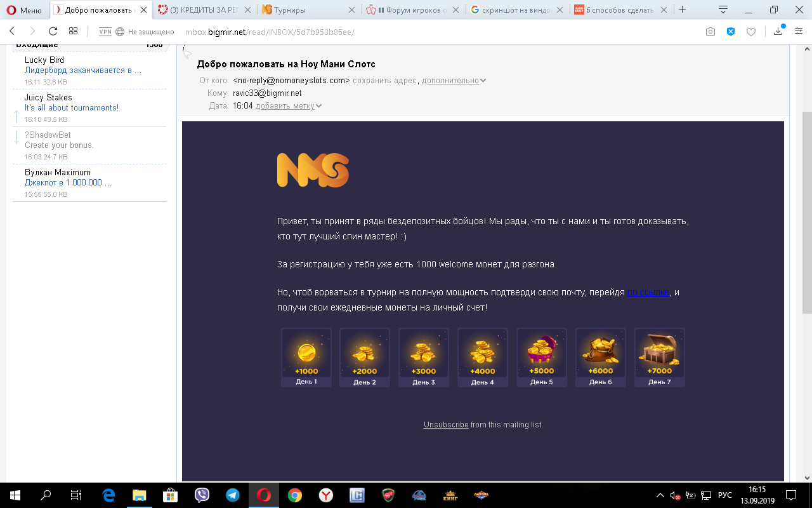Select Day 5 +5000 coins reward
The height and width of the screenshot is (508, 812).
pos(542,358)
